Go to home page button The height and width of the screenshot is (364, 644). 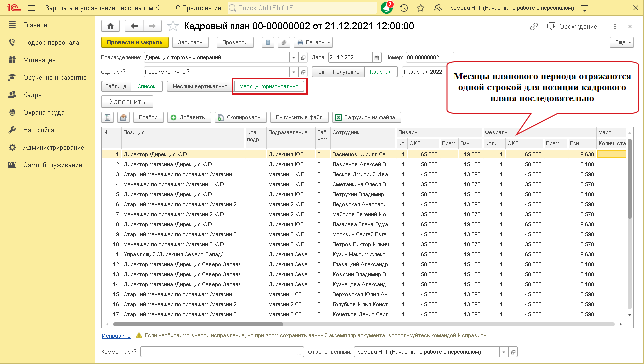coord(111,26)
